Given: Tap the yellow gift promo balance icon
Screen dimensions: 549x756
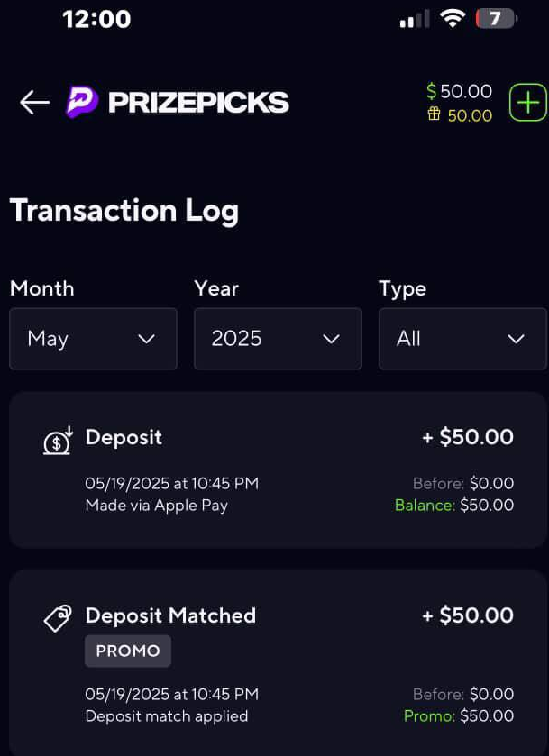Looking at the screenshot, I should click(x=434, y=114).
